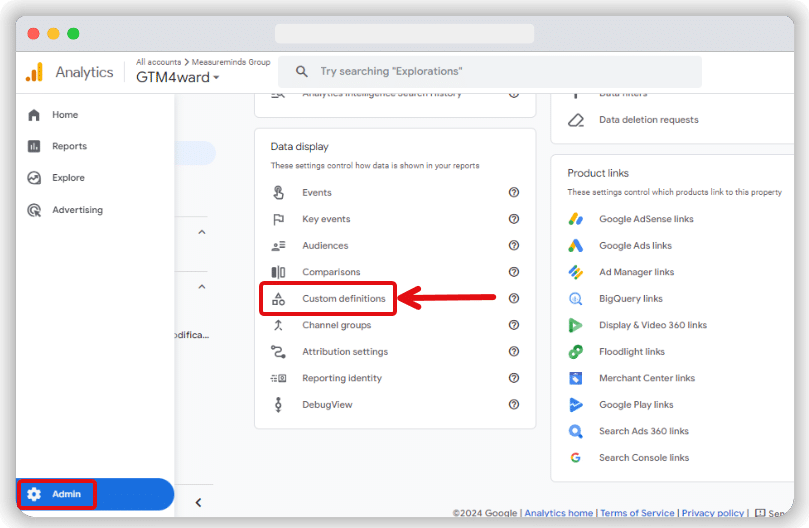Image resolution: width=809 pixels, height=528 pixels.
Task: Open help for Attribution settings
Action: click(514, 351)
